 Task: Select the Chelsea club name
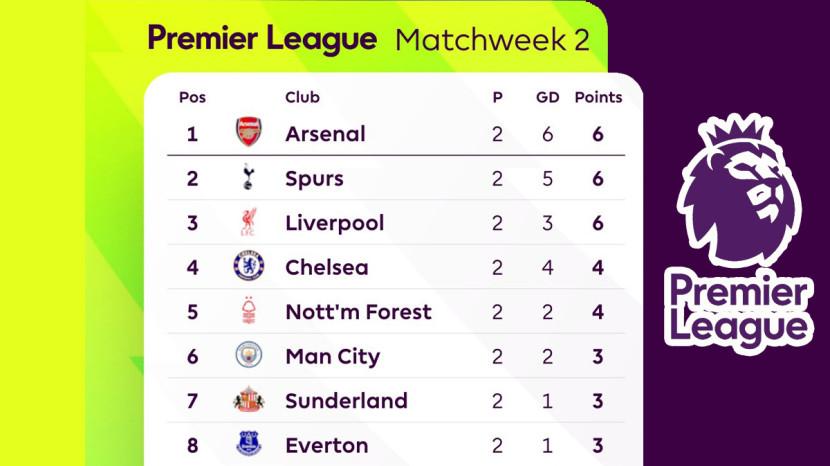[x=326, y=268]
